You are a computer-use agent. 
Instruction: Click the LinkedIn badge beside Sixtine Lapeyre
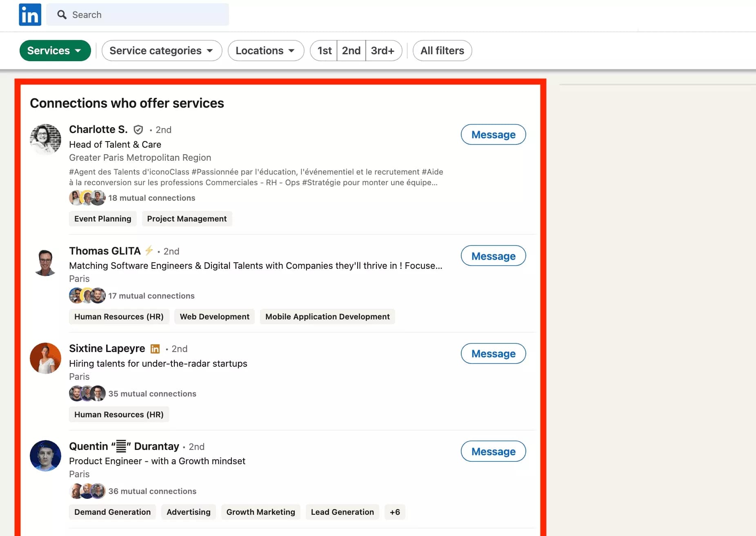pyautogui.click(x=155, y=349)
